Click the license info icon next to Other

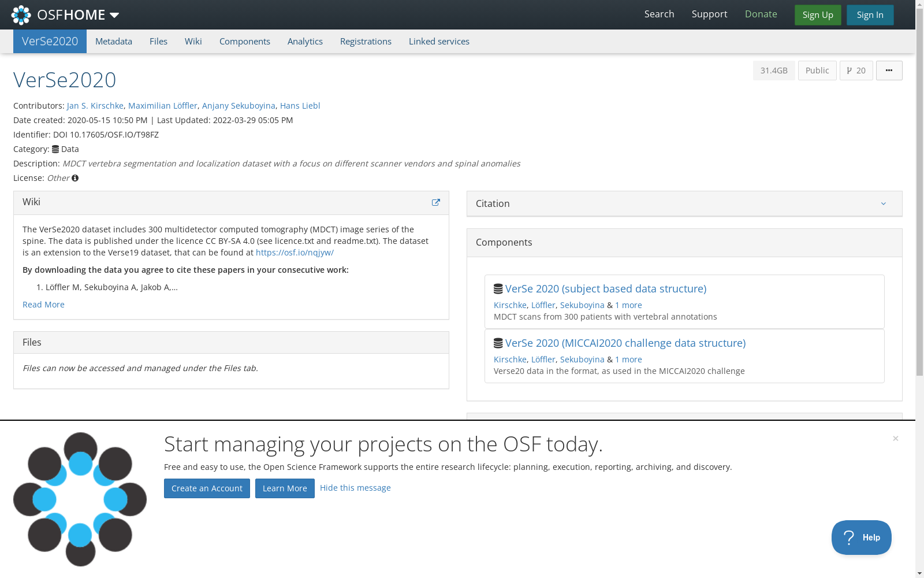pyautogui.click(x=75, y=178)
